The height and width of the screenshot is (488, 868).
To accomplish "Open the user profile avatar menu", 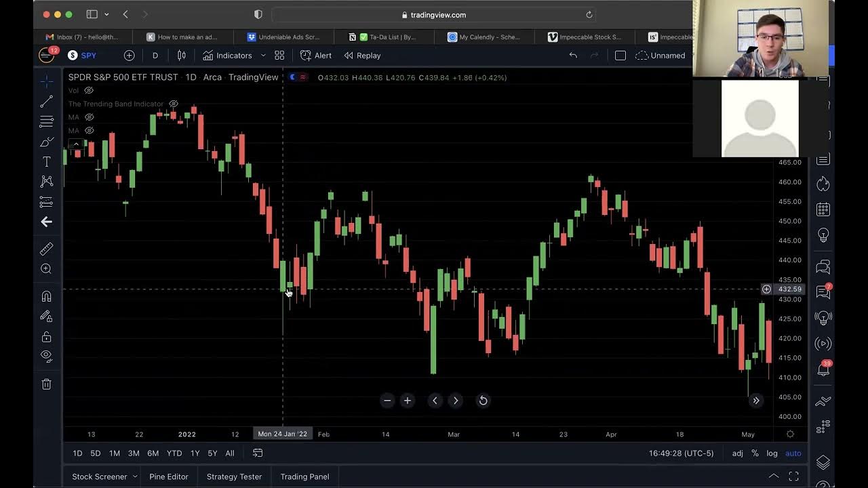I will [46, 56].
